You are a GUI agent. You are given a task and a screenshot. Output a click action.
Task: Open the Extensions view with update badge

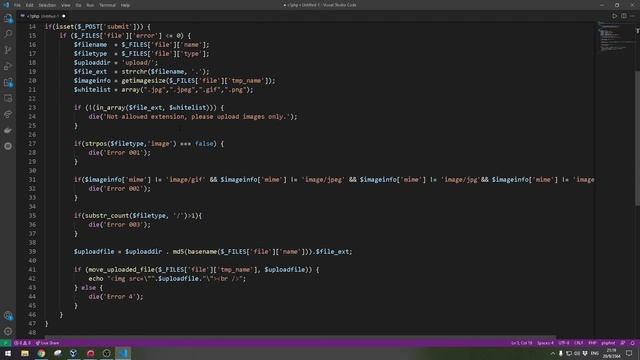coord(8,82)
